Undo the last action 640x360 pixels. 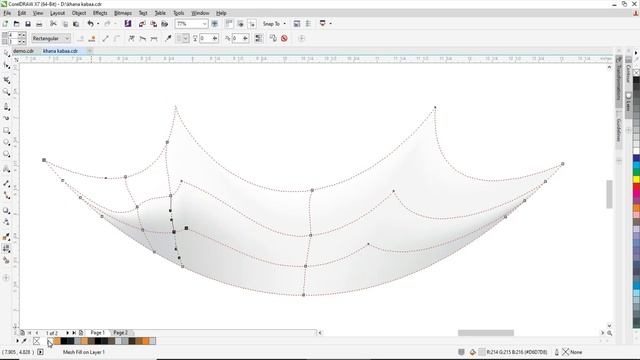(91, 24)
